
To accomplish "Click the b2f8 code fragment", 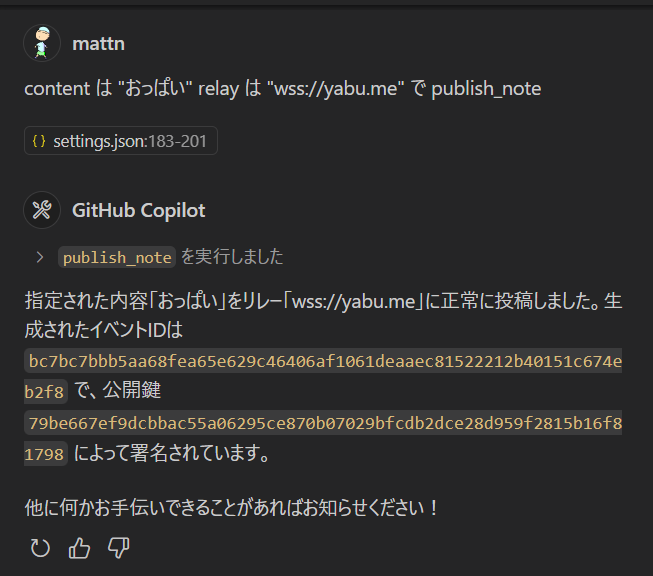I will (46, 391).
